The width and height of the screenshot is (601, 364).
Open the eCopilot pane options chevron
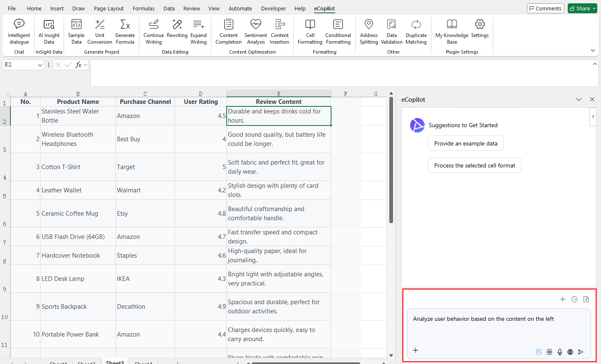click(579, 100)
